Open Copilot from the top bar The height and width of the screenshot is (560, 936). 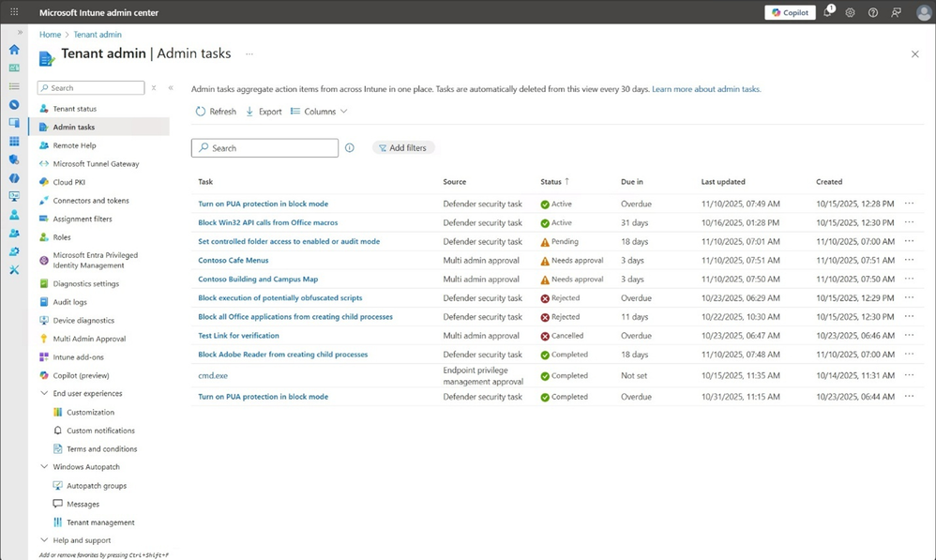(789, 12)
